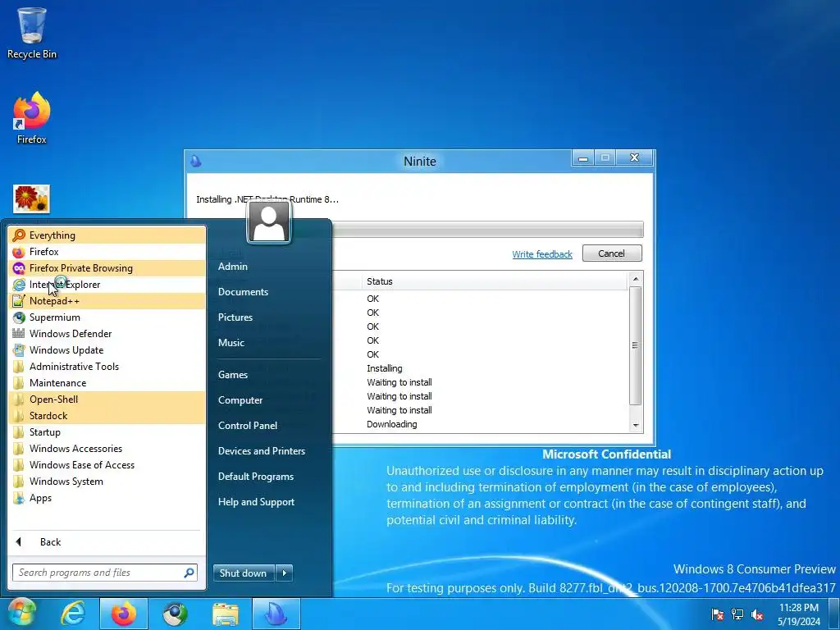Viewport: 840px width, 630px height.
Task: Open Action Center flag tray icon
Action: pos(717,614)
